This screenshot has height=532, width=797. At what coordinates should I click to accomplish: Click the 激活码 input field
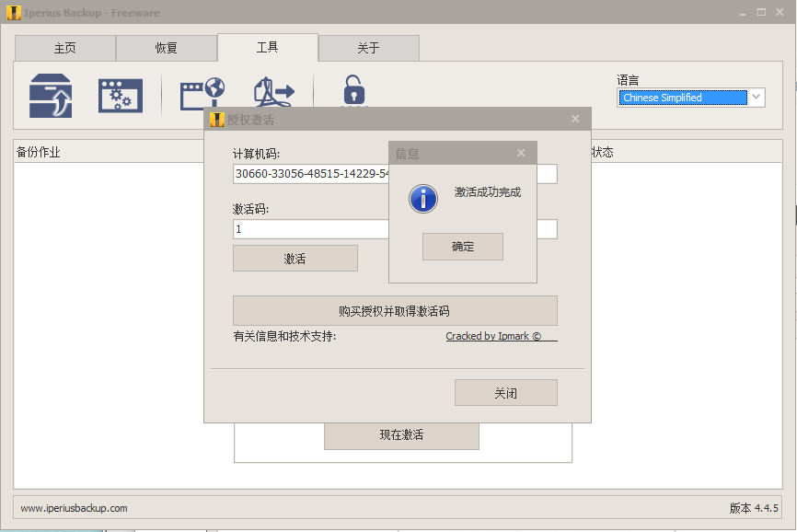pyautogui.click(x=310, y=229)
